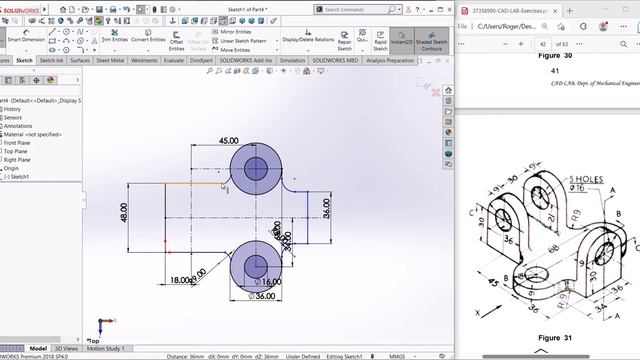Open the DisplayManager color ball tab

tap(51, 80)
